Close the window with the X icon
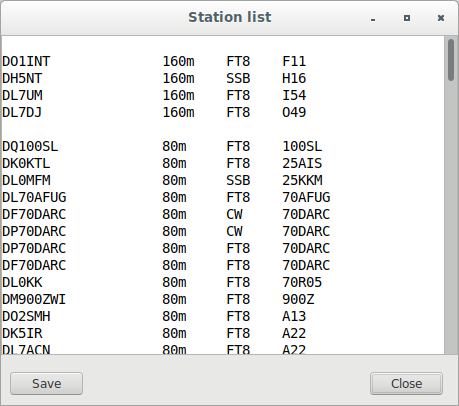Viewport: 459px width, 406px height. pyautogui.click(x=441, y=18)
